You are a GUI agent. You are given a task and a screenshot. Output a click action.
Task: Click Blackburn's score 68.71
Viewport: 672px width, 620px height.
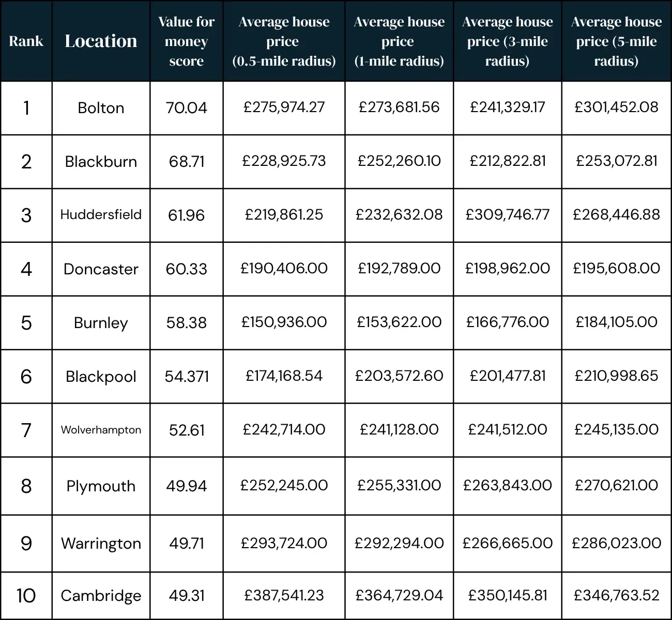click(x=187, y=162)
